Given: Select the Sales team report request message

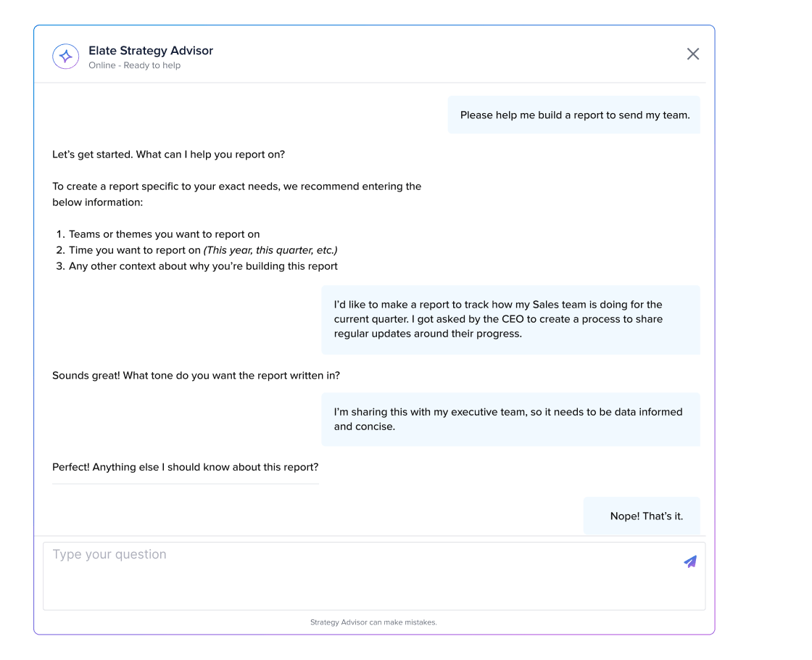Looking at the screenshot, I should 510,320.
